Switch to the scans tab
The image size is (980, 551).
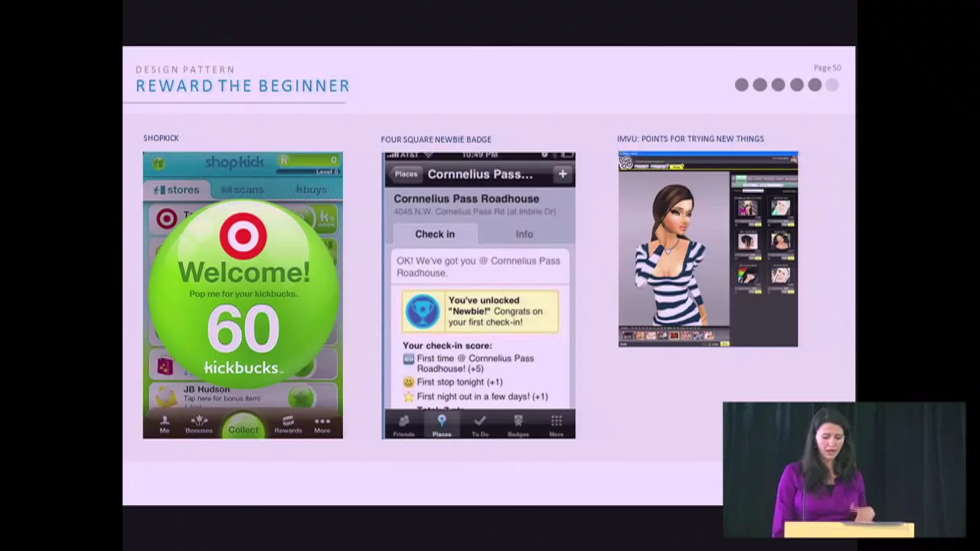click(242, 190)
